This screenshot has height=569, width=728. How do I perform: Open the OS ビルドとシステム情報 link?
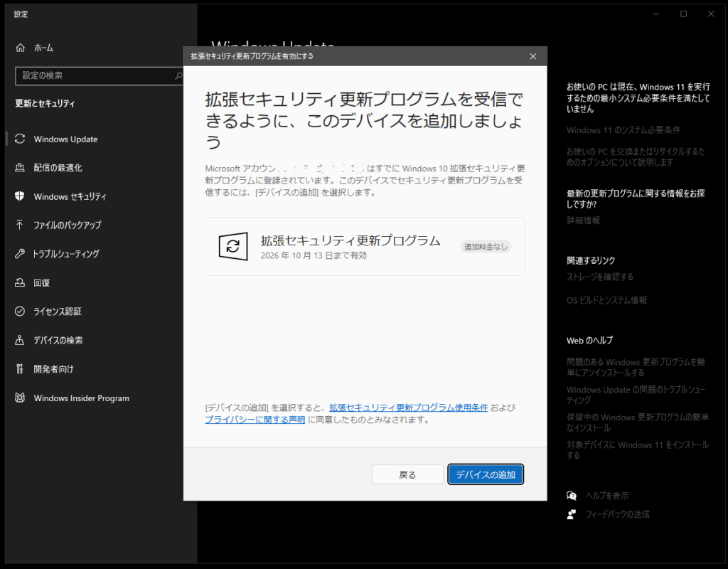coord(606,300)
